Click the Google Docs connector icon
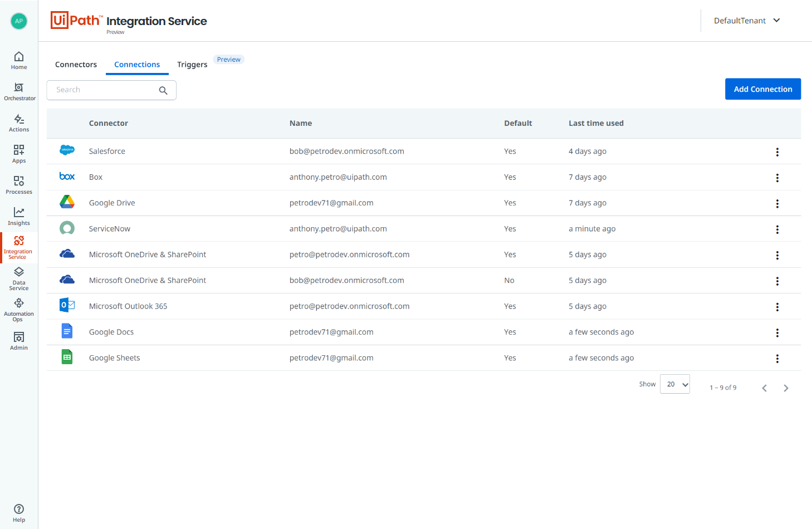 click(x=67, y=331)
